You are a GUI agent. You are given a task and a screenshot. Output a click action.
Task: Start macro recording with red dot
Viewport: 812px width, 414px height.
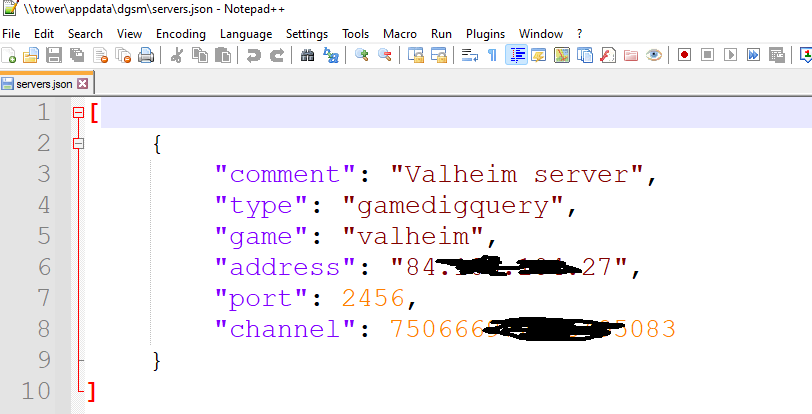click(x=685, y=54)
